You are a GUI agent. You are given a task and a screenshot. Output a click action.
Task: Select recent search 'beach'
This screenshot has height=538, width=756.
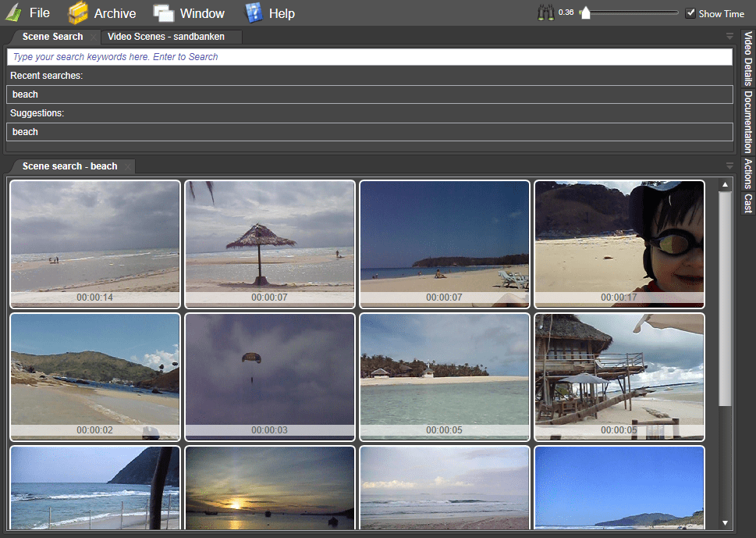pos(369,94)
